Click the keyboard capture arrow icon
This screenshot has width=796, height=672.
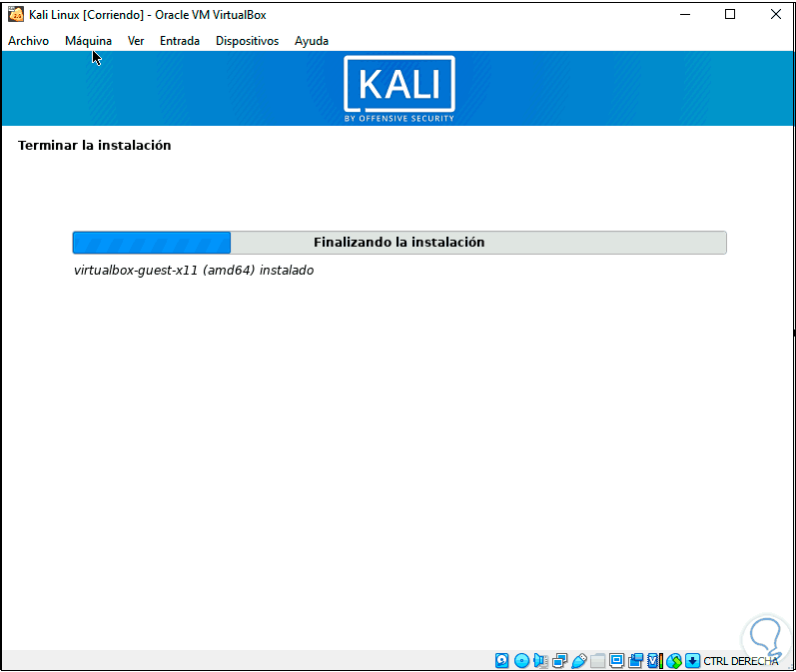(x=692, y=660)
